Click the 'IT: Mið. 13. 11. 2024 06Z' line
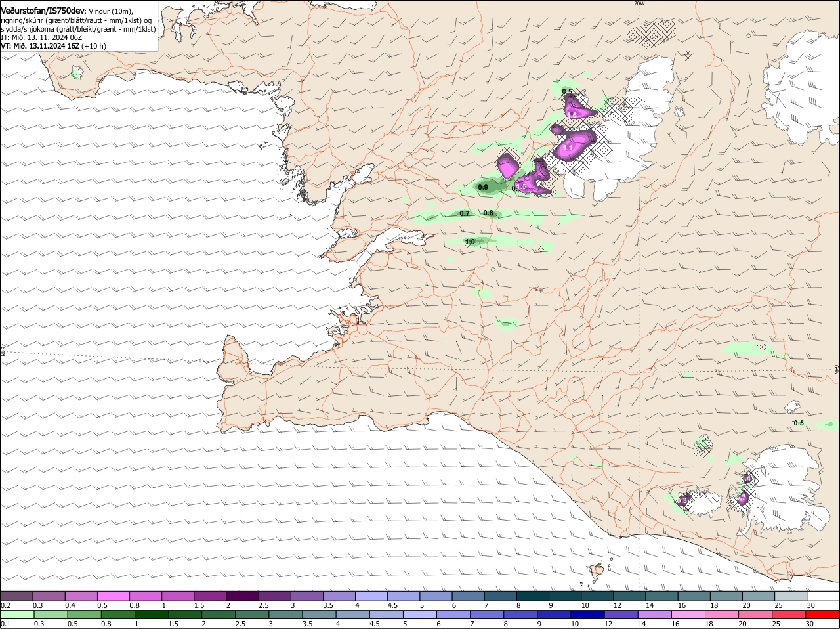 coord(41,37)
